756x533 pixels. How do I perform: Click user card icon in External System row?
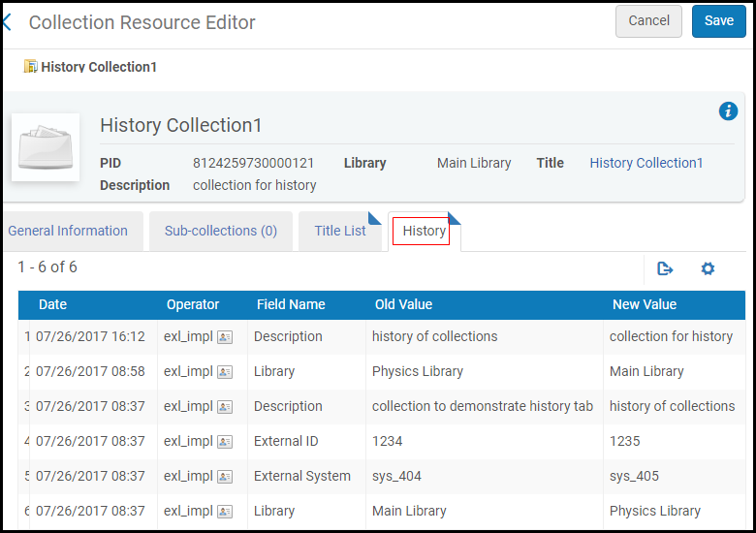pos(225,477)
